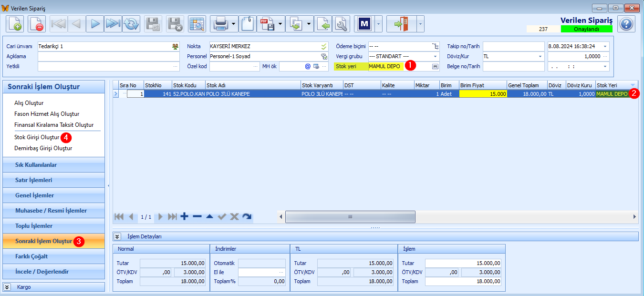The height and width of the screenshot is (296, 644).
Task: Click the blue M toolbar icon
Action: pyautogui.click(x=364, y=24)
